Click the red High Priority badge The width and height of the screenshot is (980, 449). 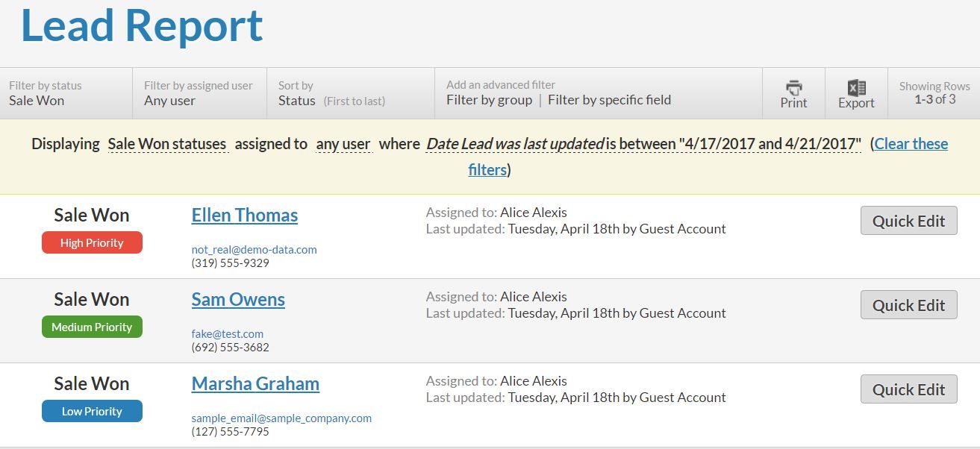pyautogui.click(x=92, y=242)
